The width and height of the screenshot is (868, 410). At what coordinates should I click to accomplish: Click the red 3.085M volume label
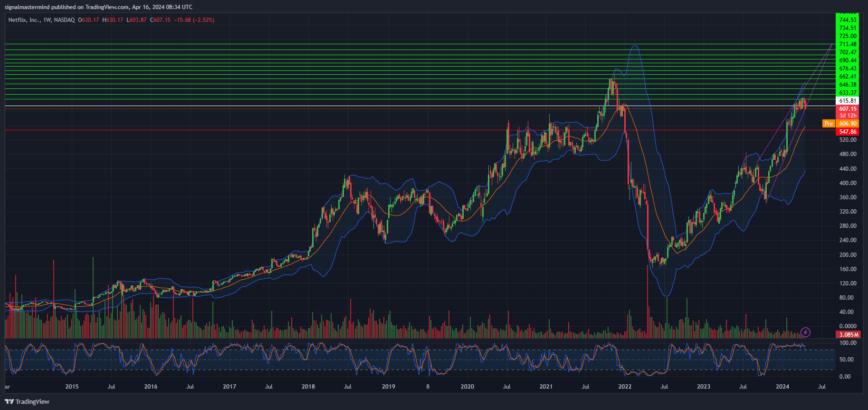pos(848,335)
